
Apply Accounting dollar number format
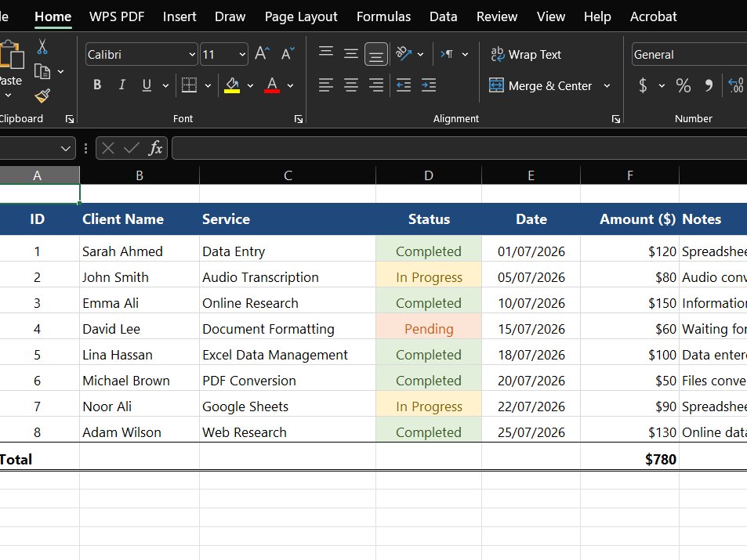click(644, 85)
